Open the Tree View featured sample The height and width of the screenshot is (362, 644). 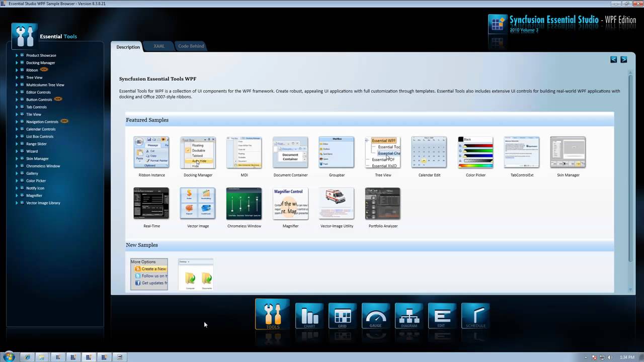click(x=383, y=152)
